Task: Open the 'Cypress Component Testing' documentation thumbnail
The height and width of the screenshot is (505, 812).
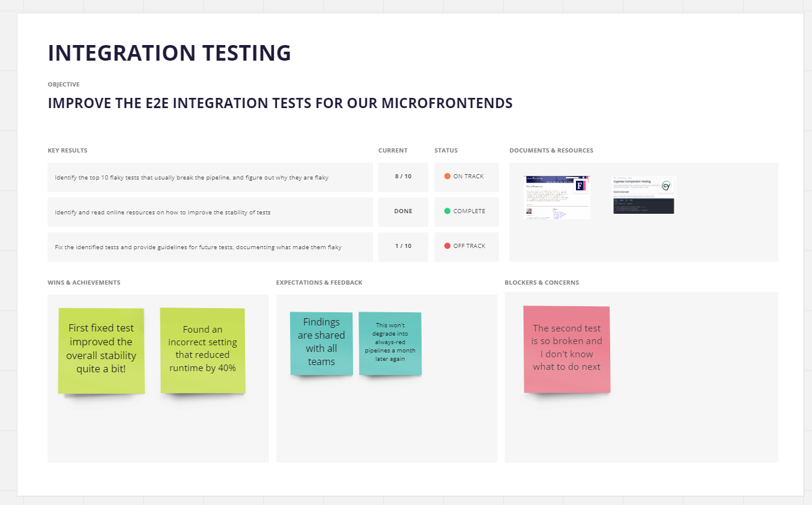Action: [x=643, y=194]
